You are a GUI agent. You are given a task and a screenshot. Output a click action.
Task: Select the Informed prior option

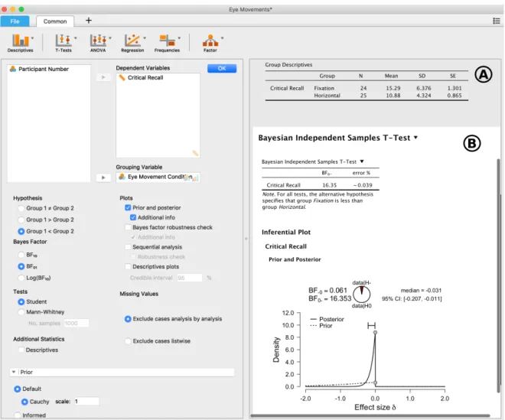tap(18, 415)
